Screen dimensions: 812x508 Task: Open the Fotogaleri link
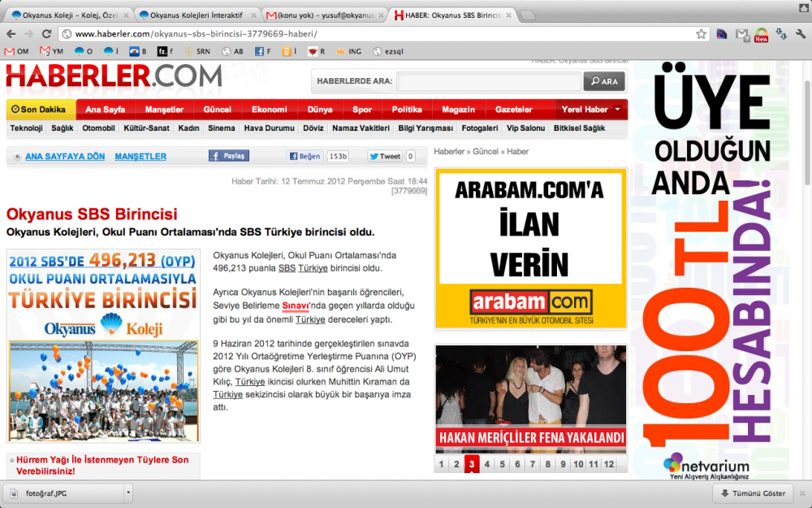[x=480, y=128]
